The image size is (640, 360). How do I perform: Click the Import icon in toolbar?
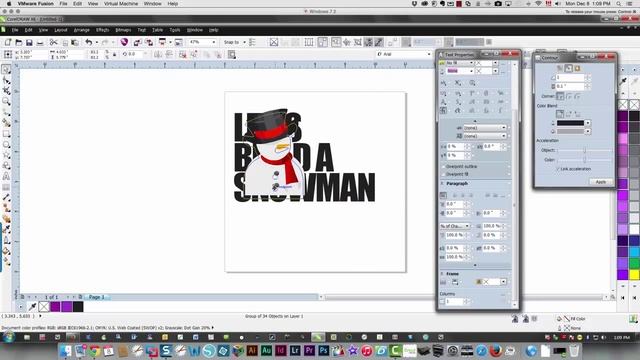pyautogui.click(x=138, y=42)
